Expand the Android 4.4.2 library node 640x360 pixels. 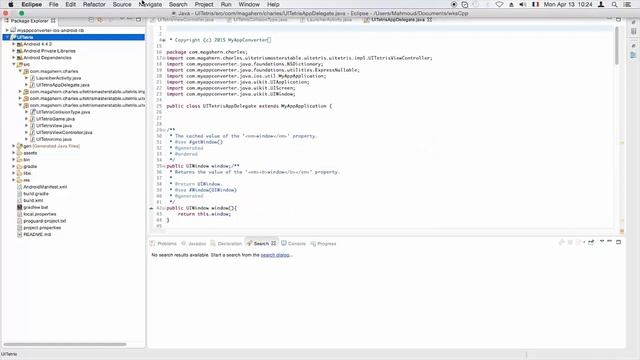[13, 44]
